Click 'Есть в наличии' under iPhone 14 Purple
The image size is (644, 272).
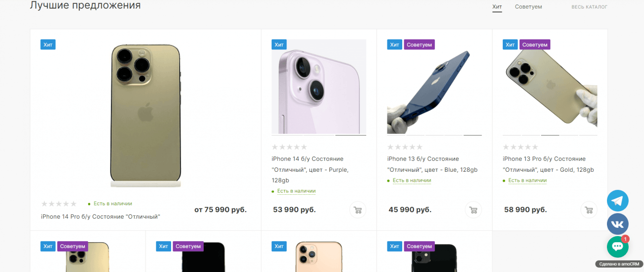point(296,191)
